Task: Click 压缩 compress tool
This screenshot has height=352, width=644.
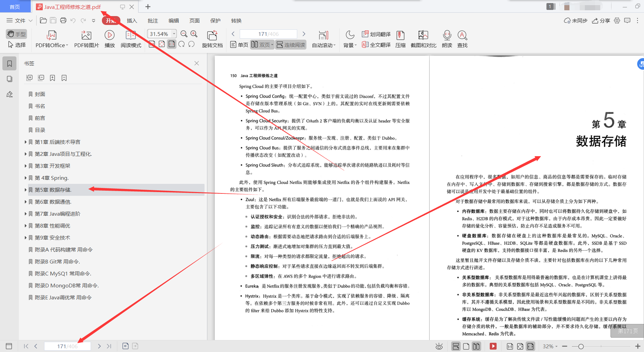Action: click(400, 39)
